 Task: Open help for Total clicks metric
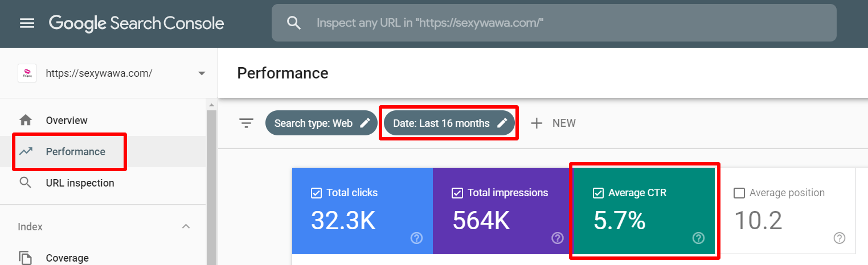416,238
